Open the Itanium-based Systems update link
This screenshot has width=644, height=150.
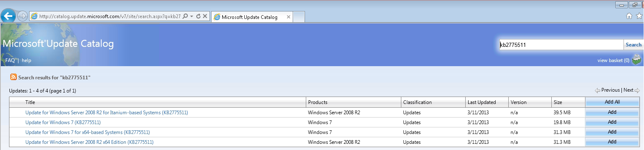coord(107,113)
